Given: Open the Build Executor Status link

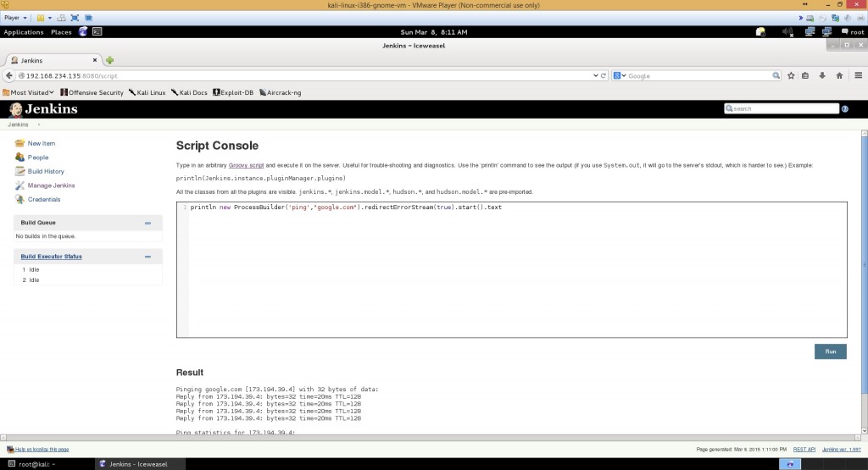Looking at the screenshot, I should pyautogui.click(x=51, y=257).
